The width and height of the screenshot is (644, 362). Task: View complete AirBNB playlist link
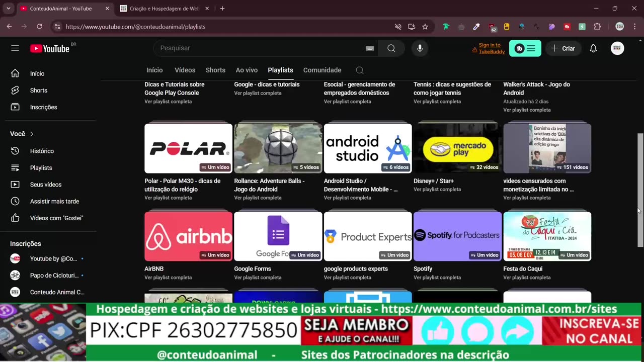[168, 278]
